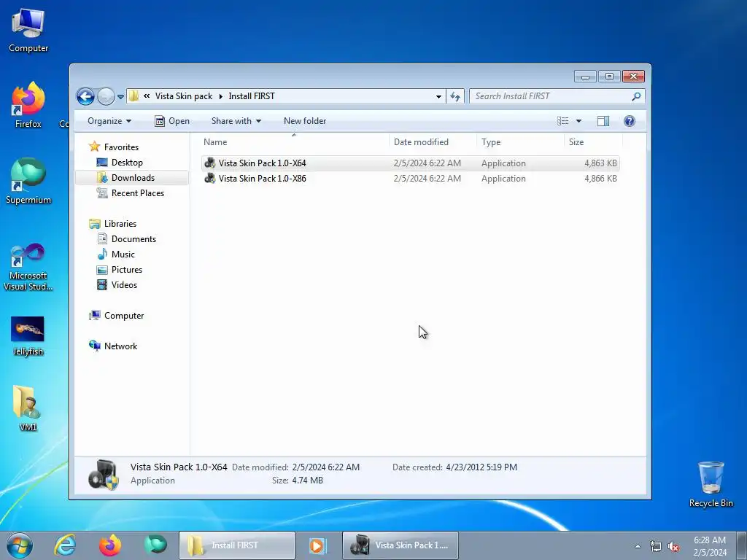Screen dimensions: 747x560
Task: Show hidden system tray icons
Action: click(638, 546)
